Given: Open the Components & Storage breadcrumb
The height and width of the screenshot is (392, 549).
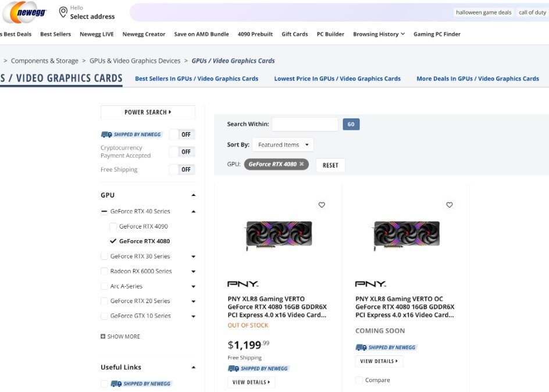Looking at the screenshot, I should point(44,61).
